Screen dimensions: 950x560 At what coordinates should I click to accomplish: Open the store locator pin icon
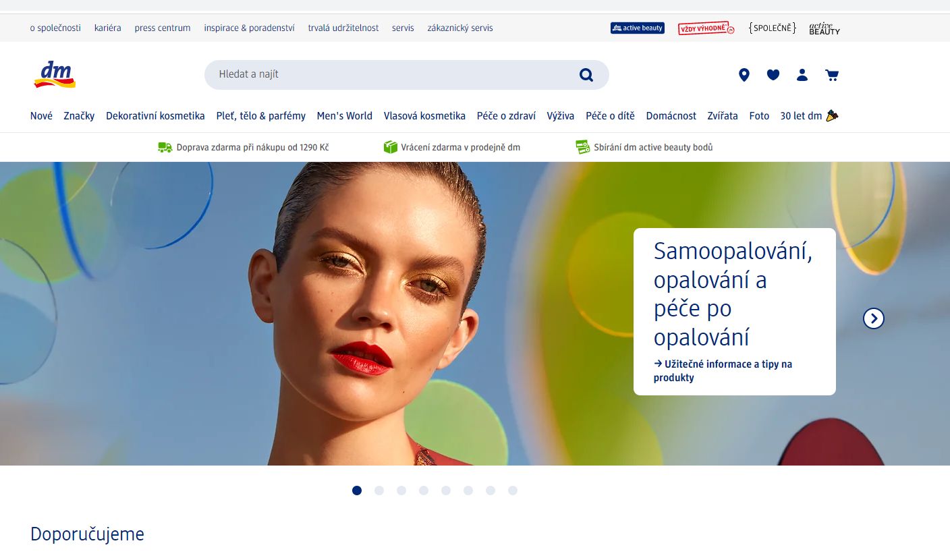tap(744, 75)
